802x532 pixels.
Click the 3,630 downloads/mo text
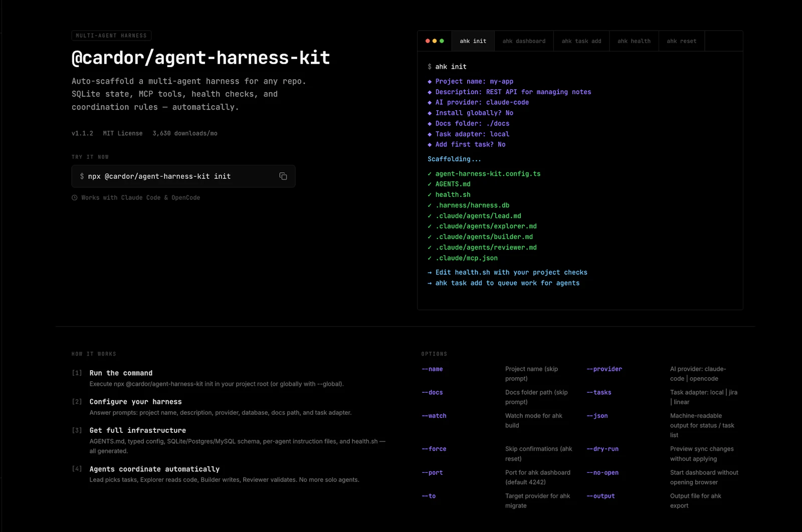185,133
